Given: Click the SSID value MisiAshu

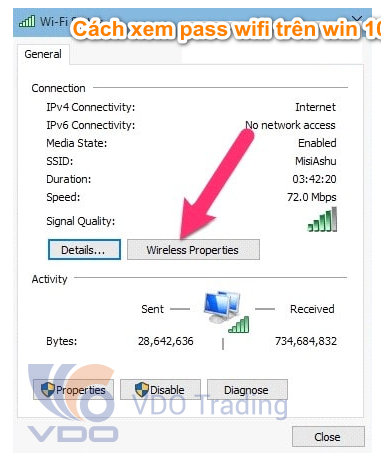Looking at the screenshot, I should [316, 161].
